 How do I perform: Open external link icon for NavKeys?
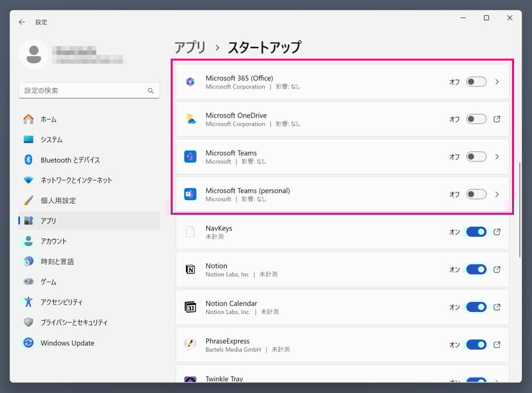click(x=497, y=232)
